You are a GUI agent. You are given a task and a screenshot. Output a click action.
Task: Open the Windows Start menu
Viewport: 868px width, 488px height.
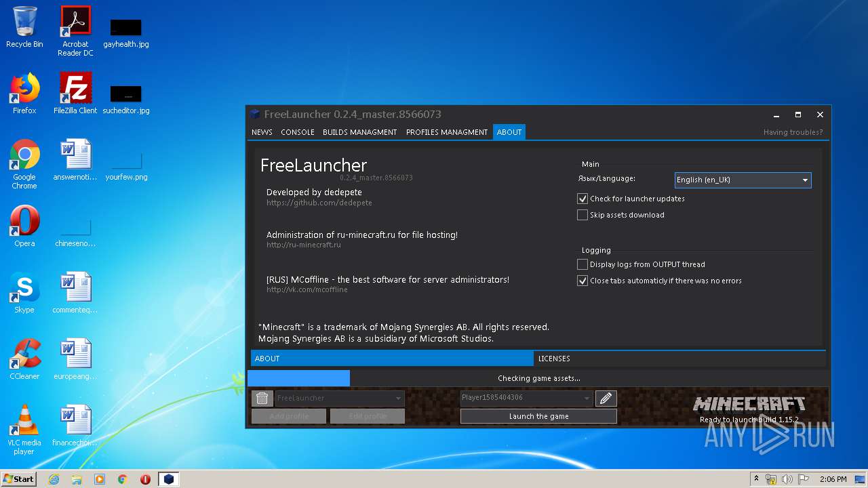19,479
